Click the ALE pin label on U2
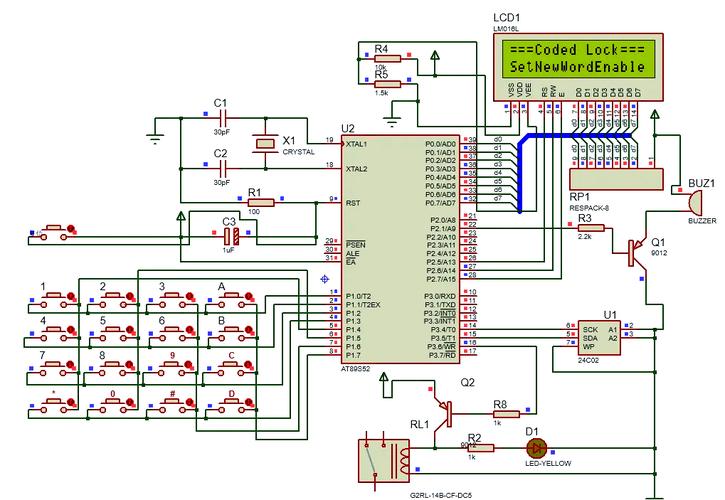 click(x=352, y=253)
